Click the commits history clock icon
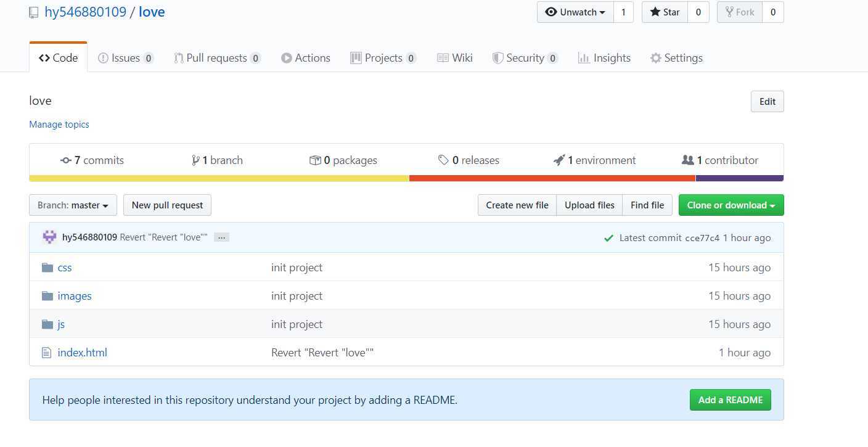 [x=66, y=160]
